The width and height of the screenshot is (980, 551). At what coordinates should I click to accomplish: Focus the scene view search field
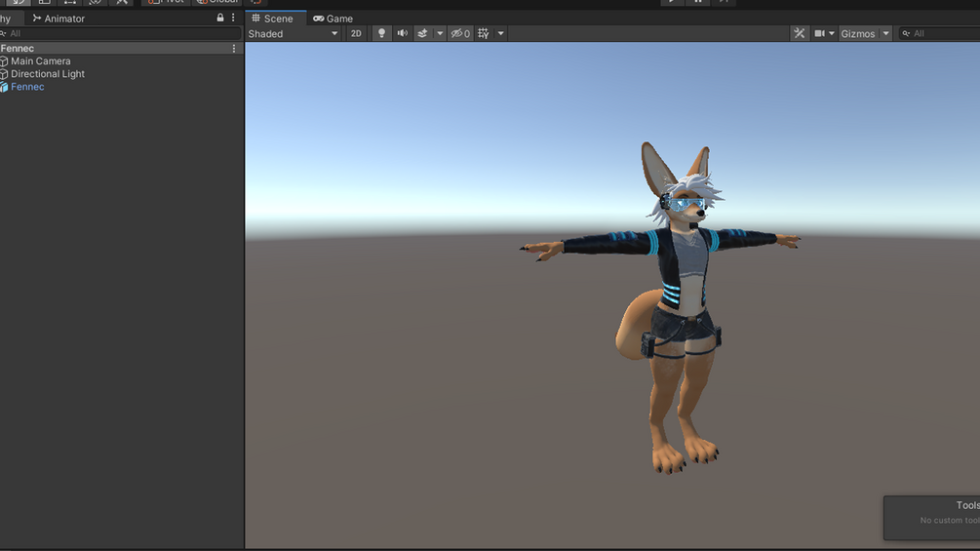[939, 34]
